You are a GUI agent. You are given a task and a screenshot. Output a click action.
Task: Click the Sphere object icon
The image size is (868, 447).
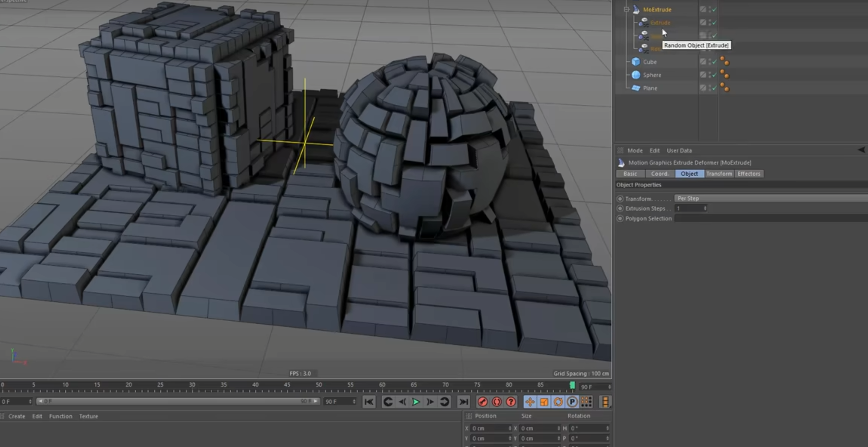click(x=636, y=75)
